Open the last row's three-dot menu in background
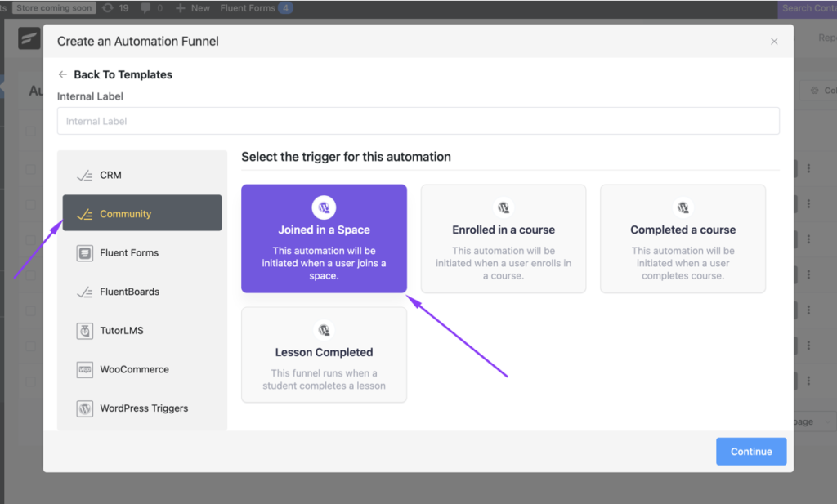Image resolution: width=837 pixels, height=504 pixels. (808, 381)
